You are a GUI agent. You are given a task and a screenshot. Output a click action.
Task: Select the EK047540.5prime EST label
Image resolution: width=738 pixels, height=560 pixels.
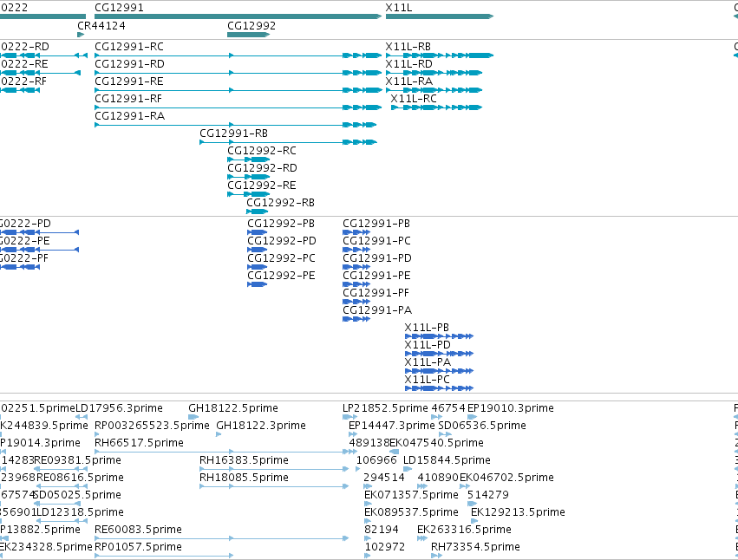pyautogui.click(x=437, y=443)
